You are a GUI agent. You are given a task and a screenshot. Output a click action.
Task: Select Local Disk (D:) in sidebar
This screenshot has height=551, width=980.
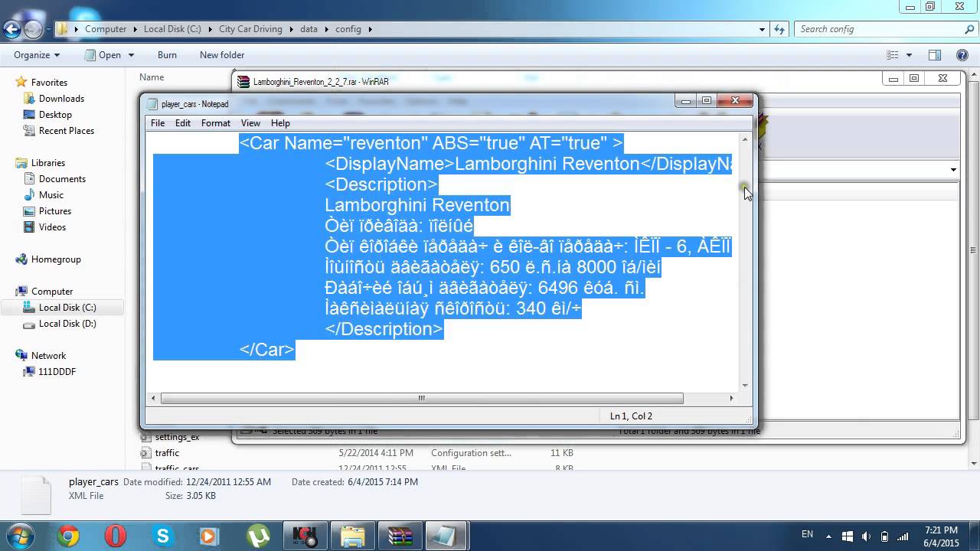[x=67, y=324]
